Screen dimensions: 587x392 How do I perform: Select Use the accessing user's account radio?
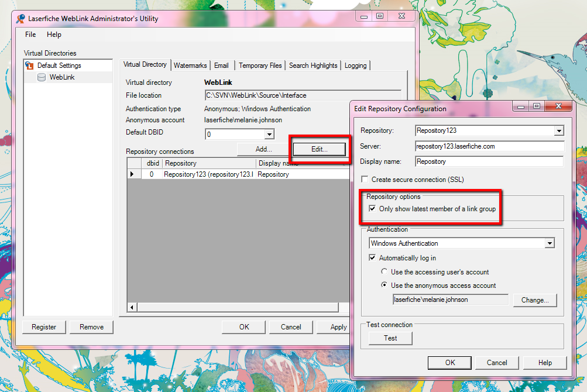coord(384,271)
